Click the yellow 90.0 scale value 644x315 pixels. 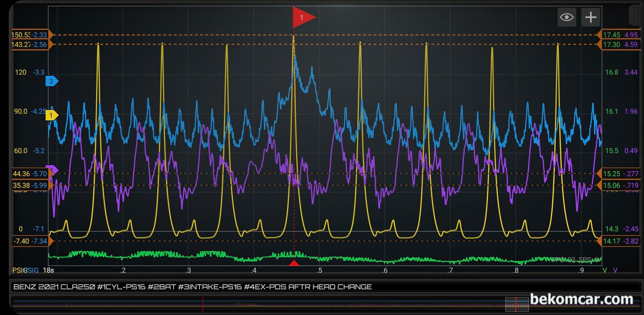click(x=20, y=111)
